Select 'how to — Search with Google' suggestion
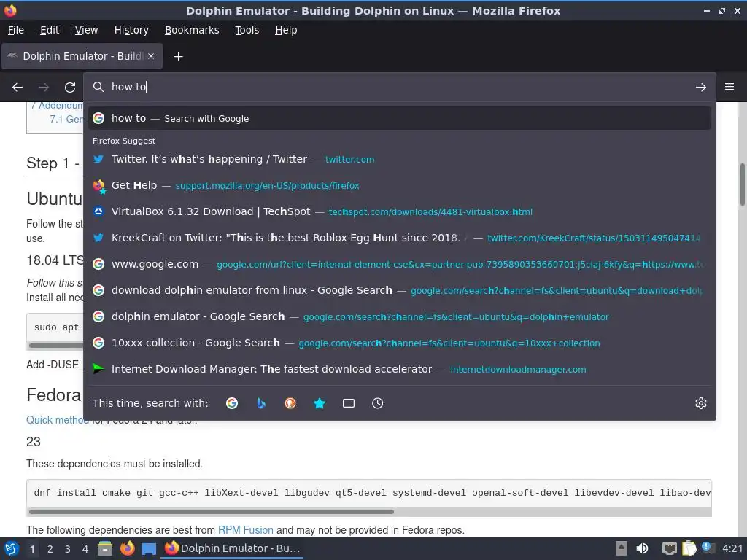 399,118
